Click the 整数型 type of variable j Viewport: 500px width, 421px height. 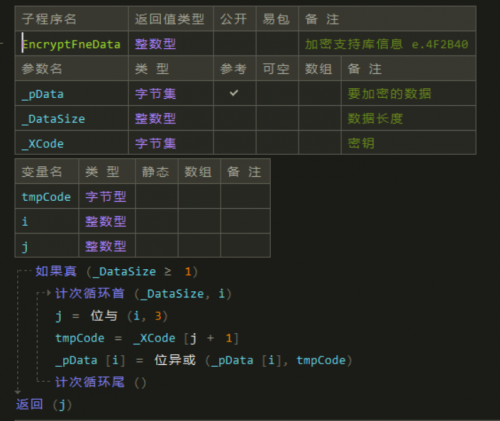106,246
